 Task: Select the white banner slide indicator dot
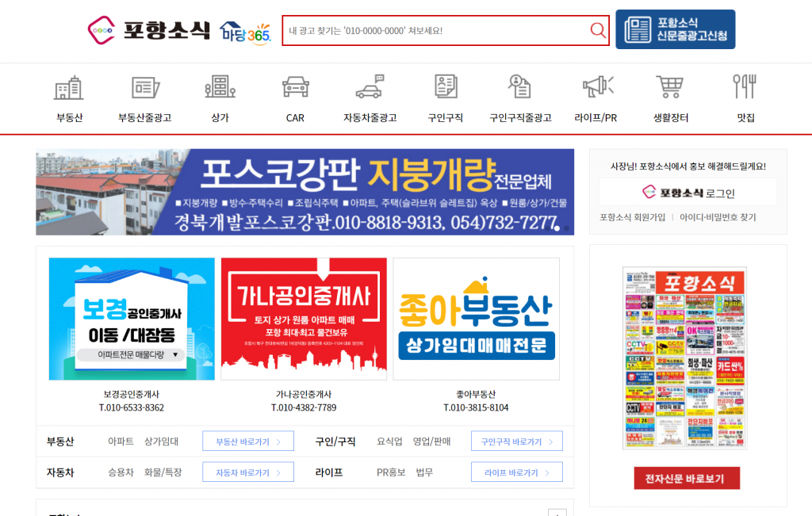557,228
